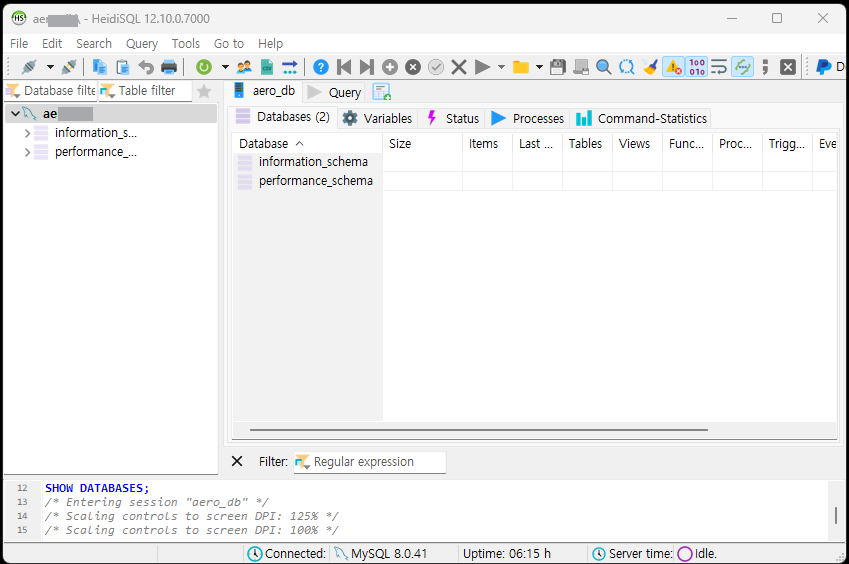
Task: Open the Tools menu
Action: click(x=186, y=43)
